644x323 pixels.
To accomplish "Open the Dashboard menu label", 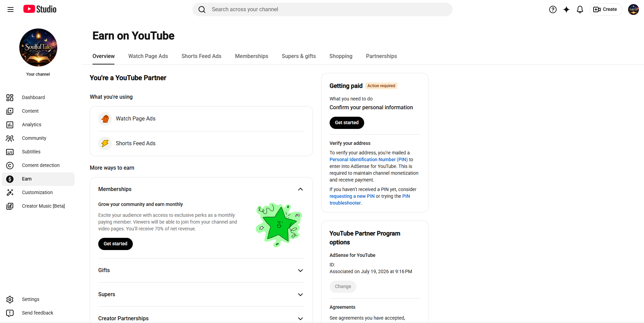I will (34, 98).
